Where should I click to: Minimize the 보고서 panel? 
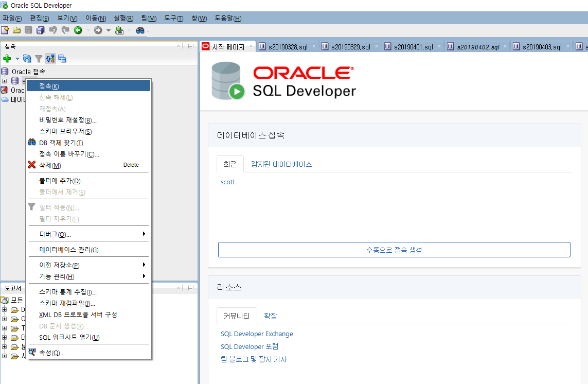(190, 288)
